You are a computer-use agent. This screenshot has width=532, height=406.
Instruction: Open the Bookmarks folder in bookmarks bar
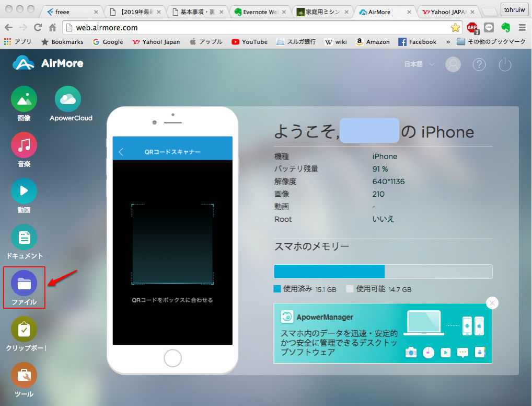pyautogui.click(x=62, y=41)
